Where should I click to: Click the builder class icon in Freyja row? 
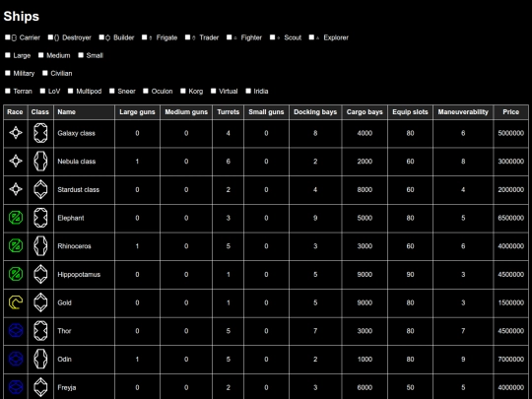point(40,387)
